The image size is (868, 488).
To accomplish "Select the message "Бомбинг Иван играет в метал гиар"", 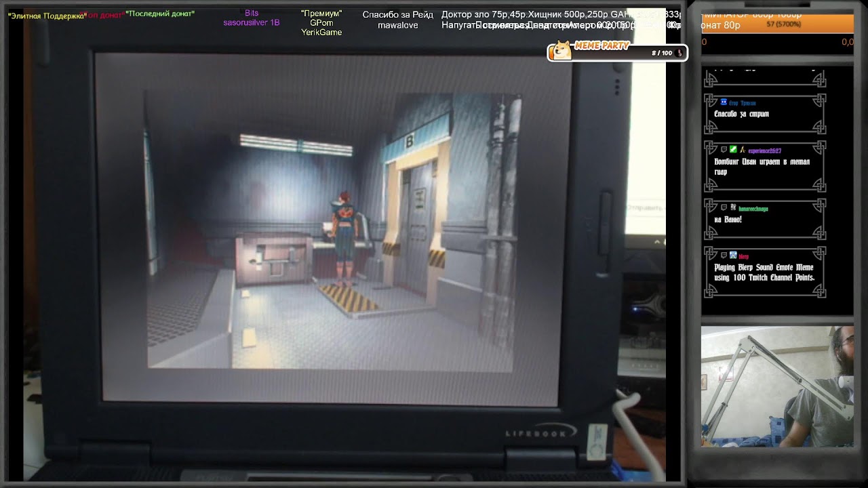I will [762, 167].
